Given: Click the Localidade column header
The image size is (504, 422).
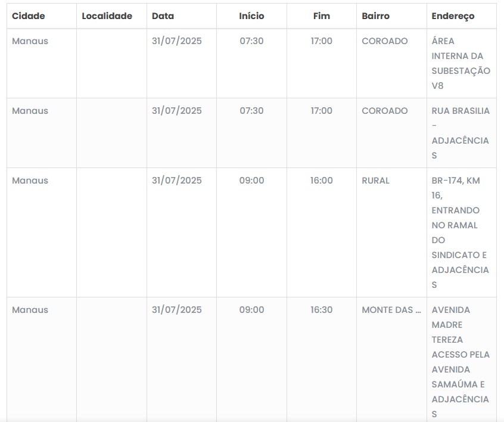Looking at the screenshot, I should coord(107,16).
